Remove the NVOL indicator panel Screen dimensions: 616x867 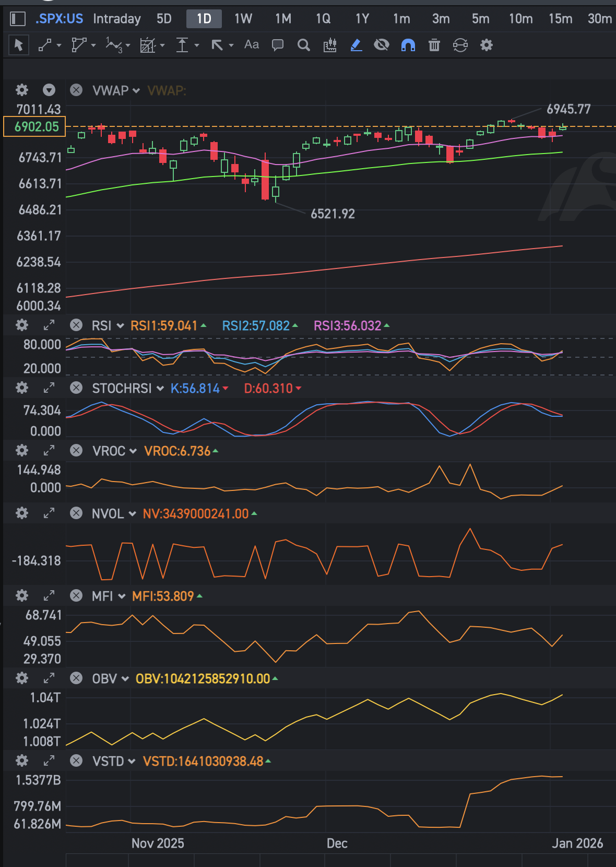coord(76,513)
